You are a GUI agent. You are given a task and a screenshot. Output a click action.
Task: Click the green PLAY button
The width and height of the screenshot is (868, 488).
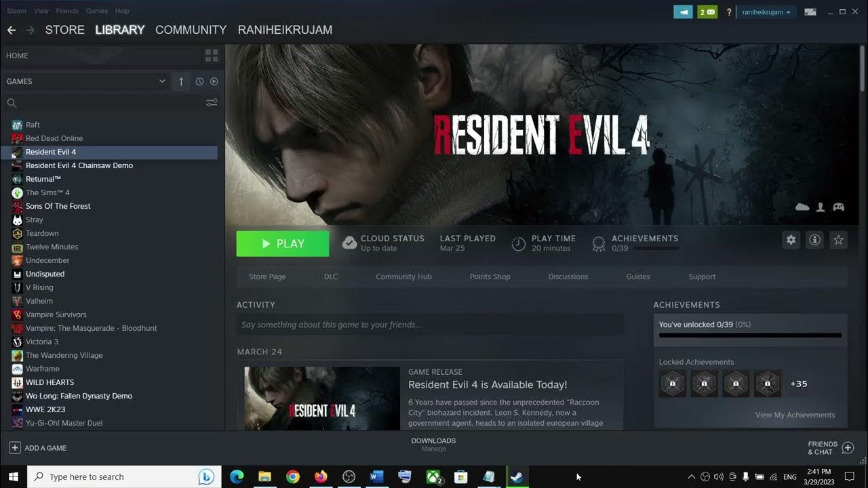click(283, 243)
